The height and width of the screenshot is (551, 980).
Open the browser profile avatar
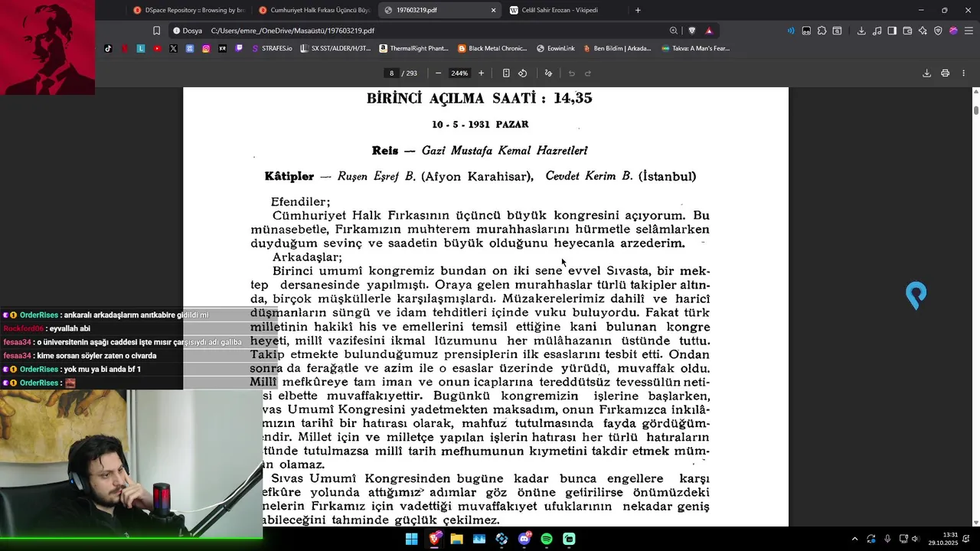(953, 31)
